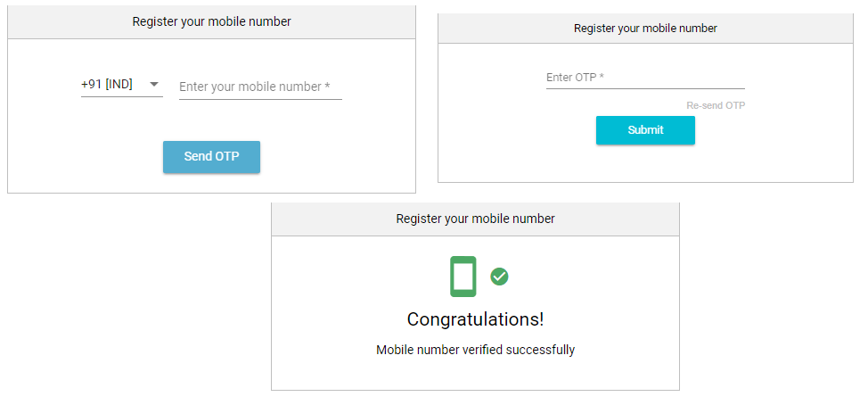Click the panel title above the Congratulations message
The image size is (868, 405).
pos(476,219)
